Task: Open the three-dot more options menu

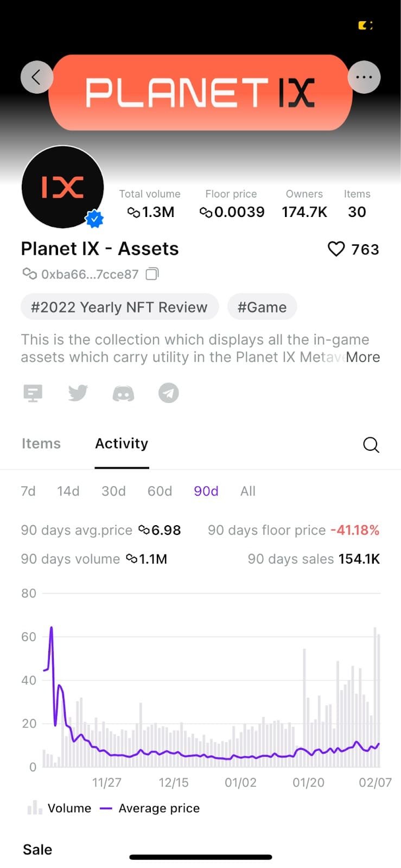Action: point(364,77)
